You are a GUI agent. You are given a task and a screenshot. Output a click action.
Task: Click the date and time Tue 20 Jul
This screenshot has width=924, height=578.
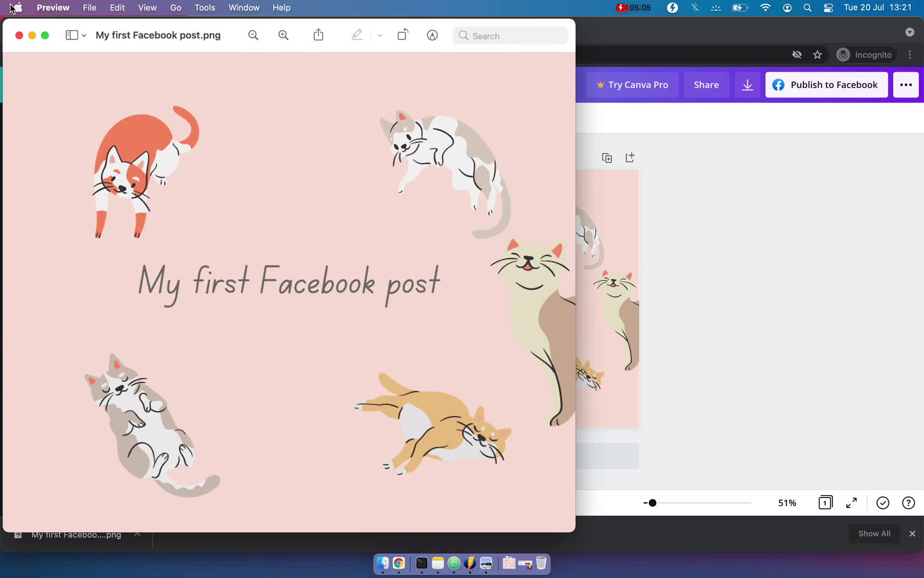tap(877, 8)
